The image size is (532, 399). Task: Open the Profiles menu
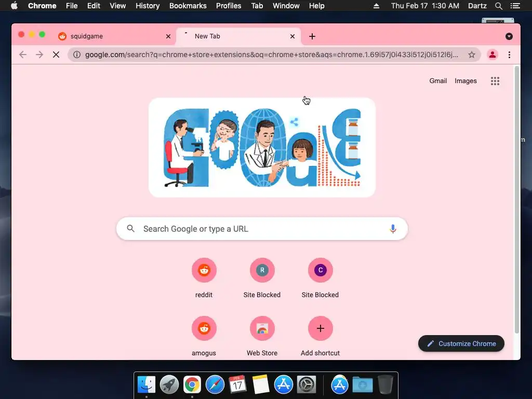(x=229, y=6)
